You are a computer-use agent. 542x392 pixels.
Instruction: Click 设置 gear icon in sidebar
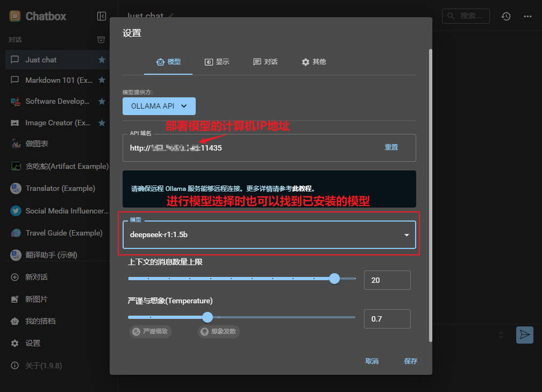click(x=15, y=343)
